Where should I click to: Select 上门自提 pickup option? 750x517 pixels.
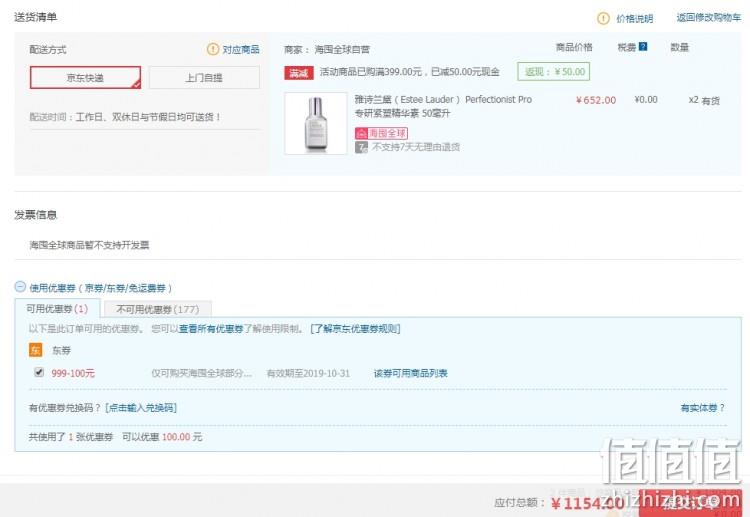coord(204,77)
